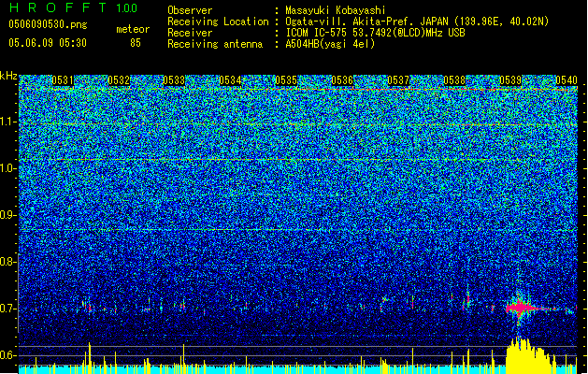The height and width of the screenshot is (374, 588).
Task: Select the observer name Masayuki Kobayashi
Action: click(x=336, y=10)
